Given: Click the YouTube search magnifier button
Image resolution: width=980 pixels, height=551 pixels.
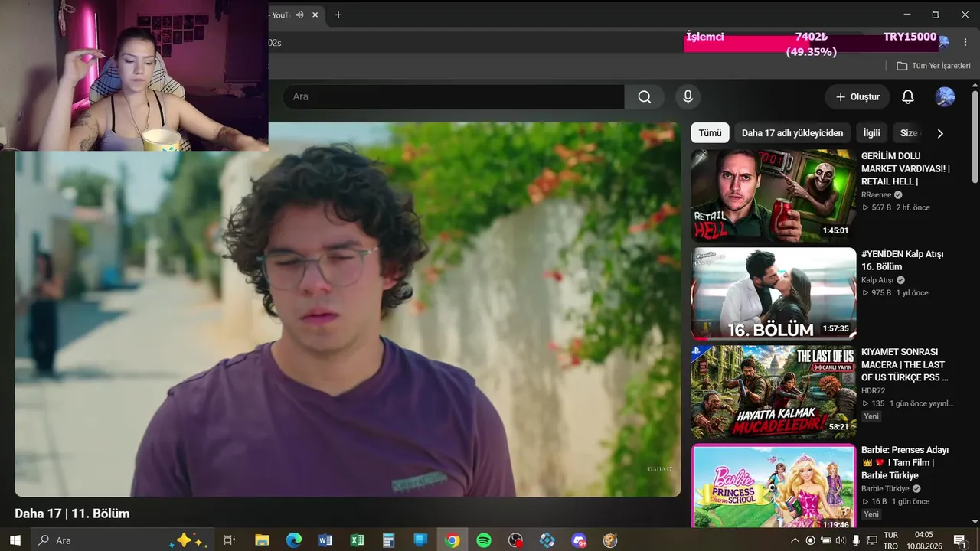Looking at the screenshot, I should pyautogui.click(x=645, y=97).
